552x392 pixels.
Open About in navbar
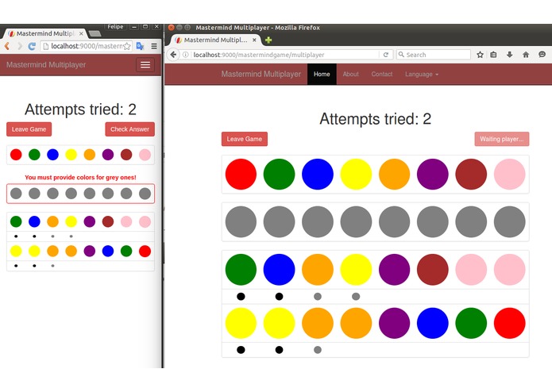coord(350,74)
